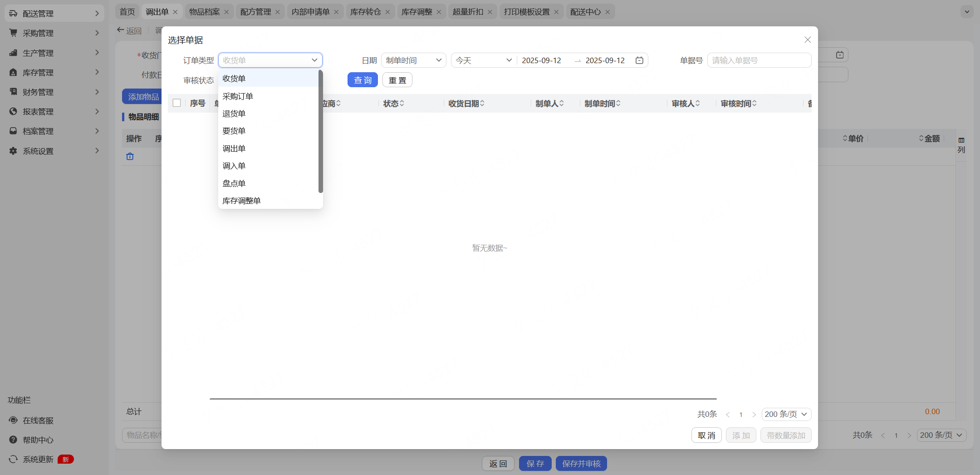
Task: Select 调入单 option
Action: pyautogui.click(x=269, y=166)
